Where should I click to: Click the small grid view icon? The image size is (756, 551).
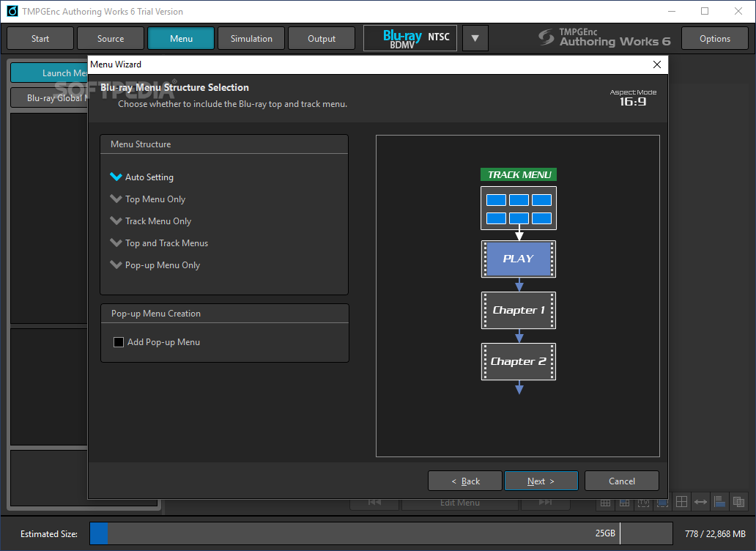(606, 503)
